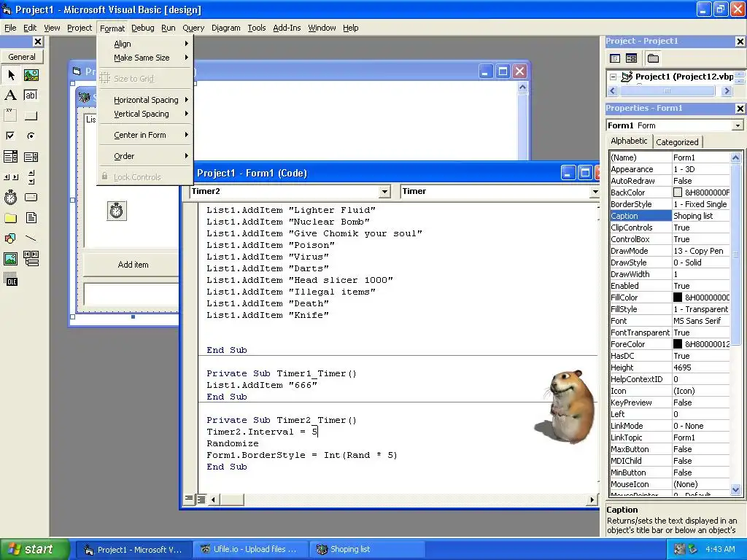Click the Add item button on form
Screen dimensions: 747x560
click(133, 265)
